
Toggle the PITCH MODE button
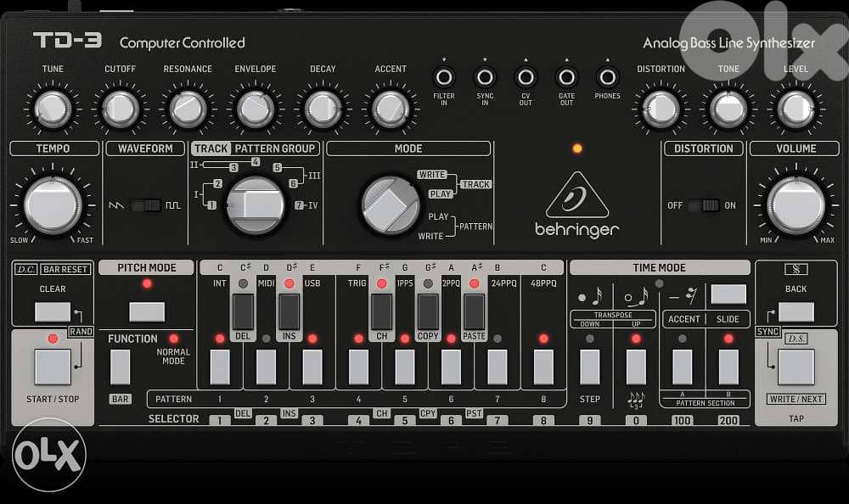pos(147,312)
